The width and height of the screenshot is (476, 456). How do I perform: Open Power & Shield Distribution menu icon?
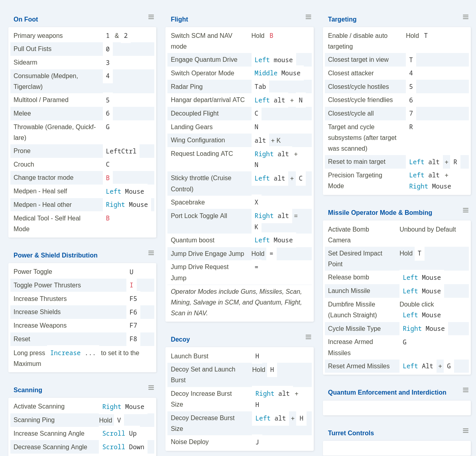tap(151, 253)
